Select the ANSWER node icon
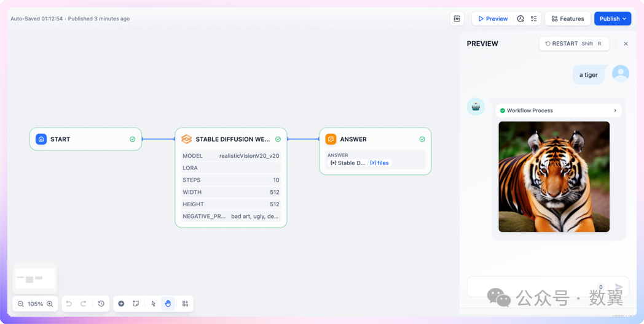 point(331,139)
